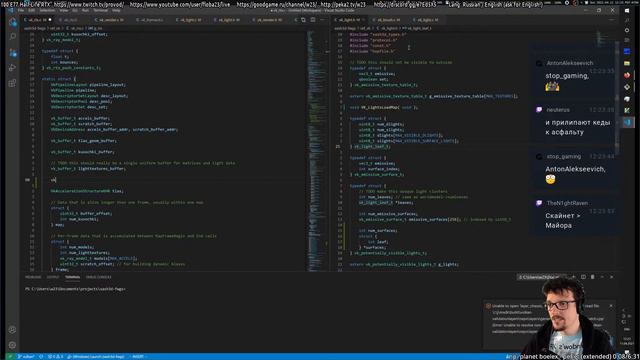640x360 pixels.
Task: Create a new terminal with plus icon
Action: click(574, 277)
